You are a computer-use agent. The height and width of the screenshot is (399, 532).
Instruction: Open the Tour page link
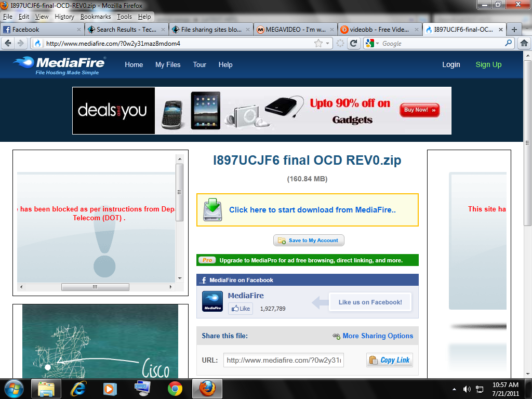coord(199,64)
